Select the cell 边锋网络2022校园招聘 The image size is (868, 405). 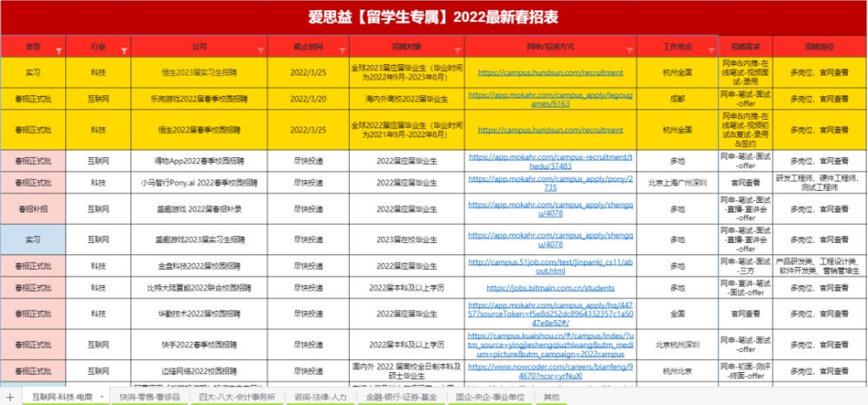[200, 370]
